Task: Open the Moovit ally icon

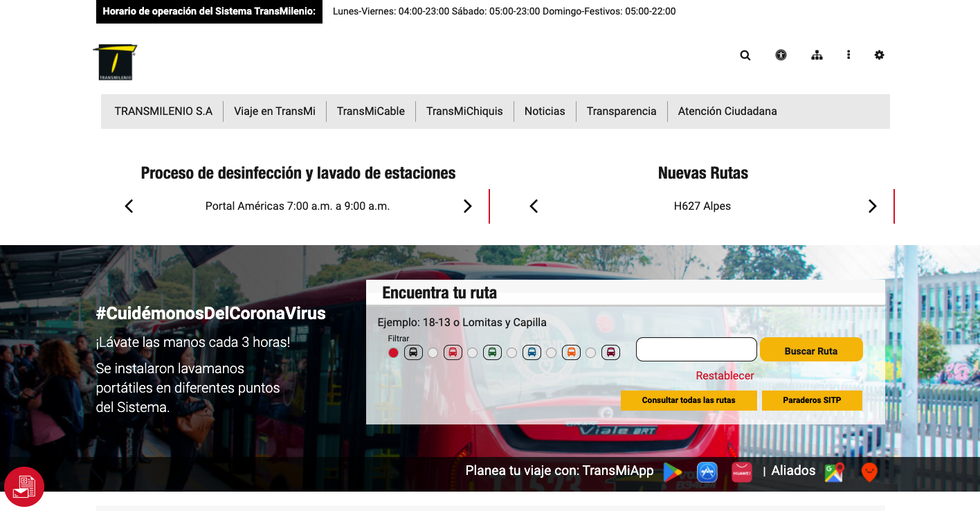Action: (x=869, y=472)
